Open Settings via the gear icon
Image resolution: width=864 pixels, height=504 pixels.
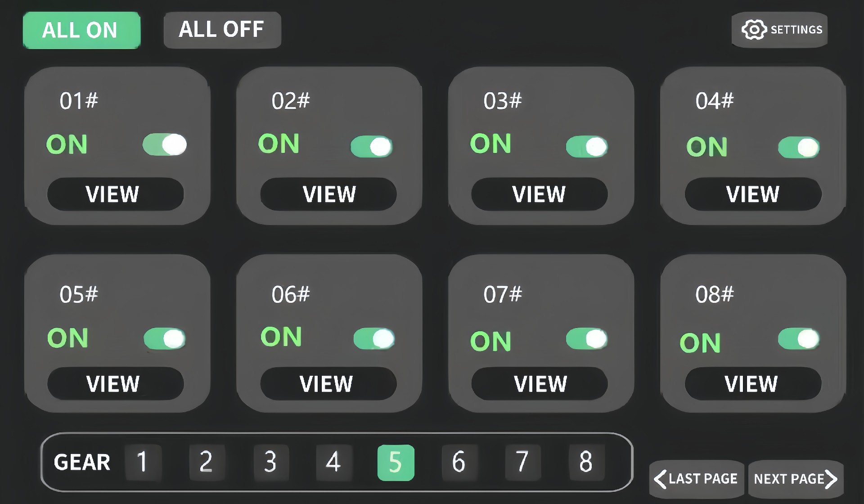point(754,30)
